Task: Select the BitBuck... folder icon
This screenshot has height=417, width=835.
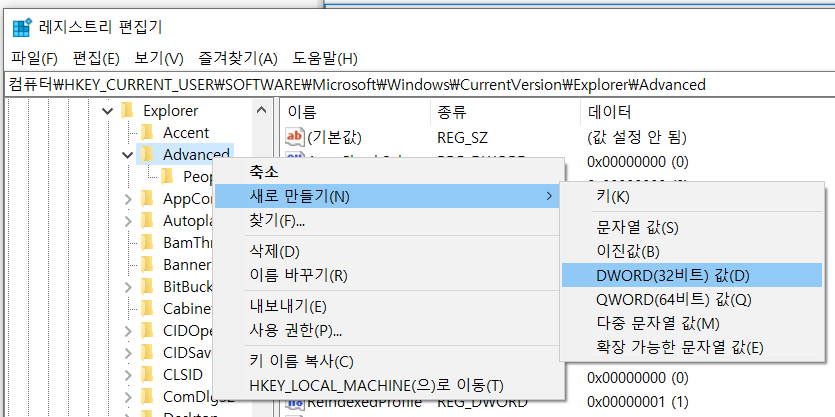Action: [148, 287]
